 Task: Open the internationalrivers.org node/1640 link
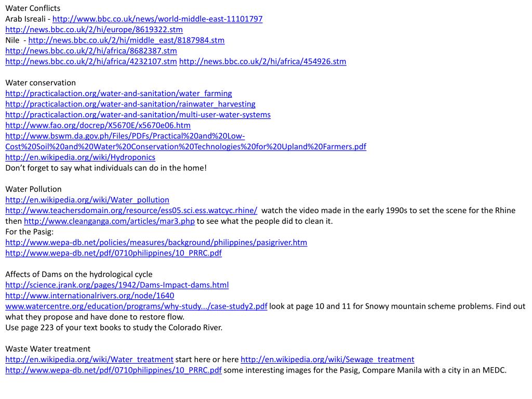[89, 296]
